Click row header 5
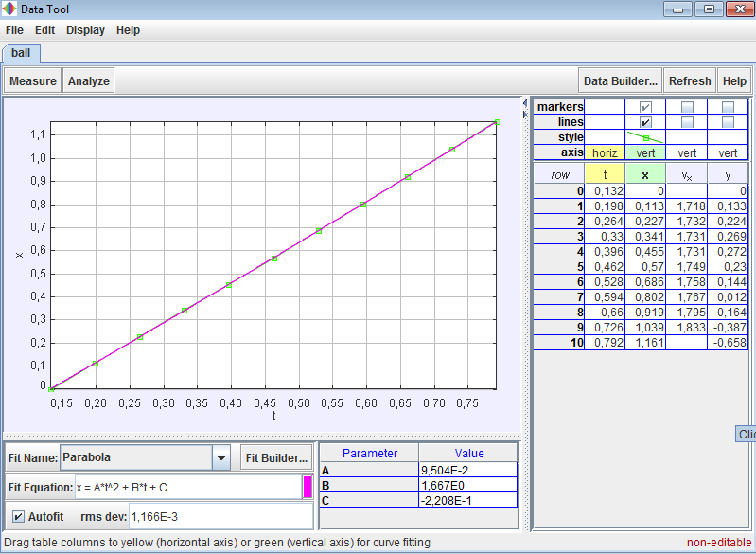The width and height of the screenshot is (756, 554). point(559,266)
